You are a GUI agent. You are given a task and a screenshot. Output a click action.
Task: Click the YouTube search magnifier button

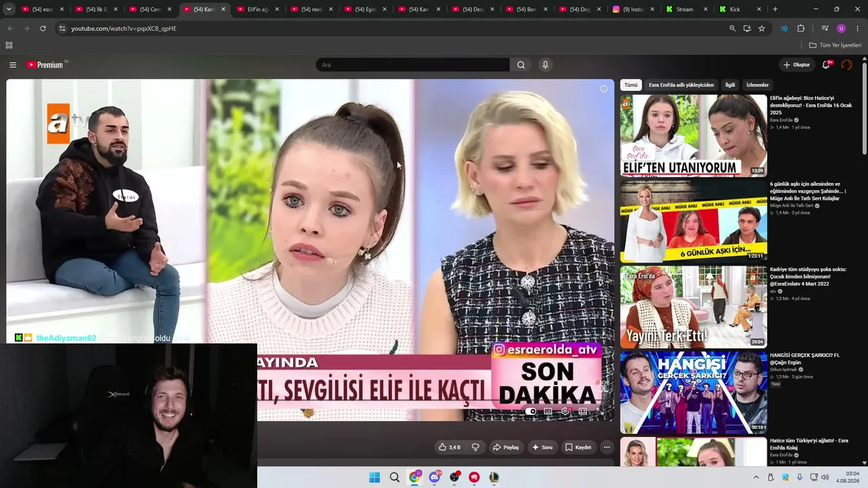pyautogui.click(x=521, y=65)
